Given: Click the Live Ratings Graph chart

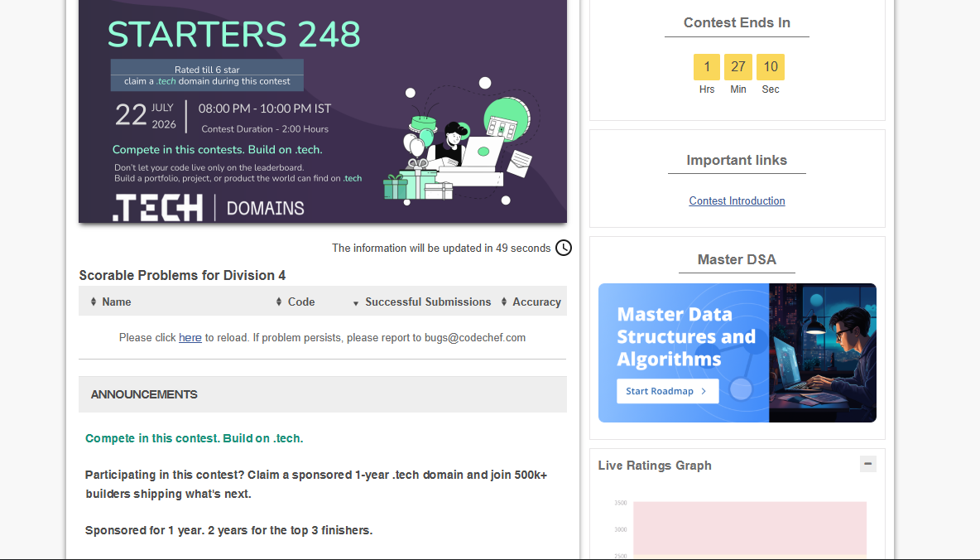Looking at the screenshot, I should point(737,528).
